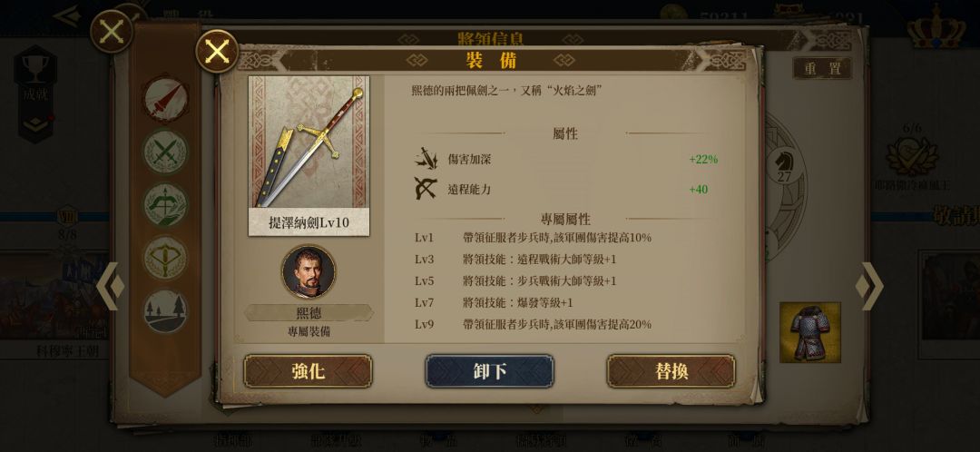Tap the crown icon at top right

coord(936,28)
